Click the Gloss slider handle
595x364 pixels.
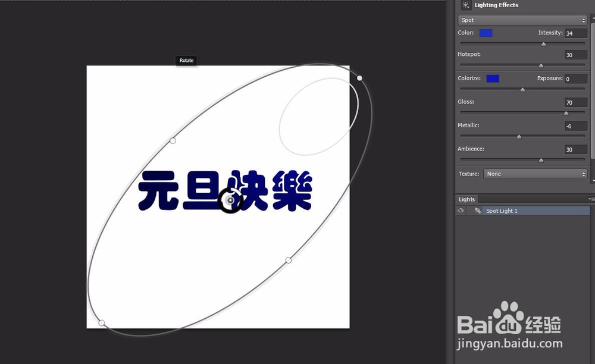tap(566, 113)
